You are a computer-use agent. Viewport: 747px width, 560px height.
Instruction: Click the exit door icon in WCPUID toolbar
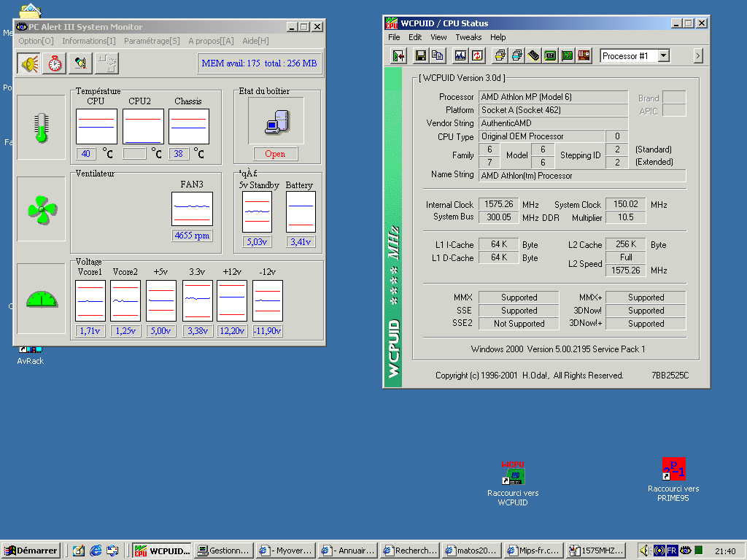(398, 56)
